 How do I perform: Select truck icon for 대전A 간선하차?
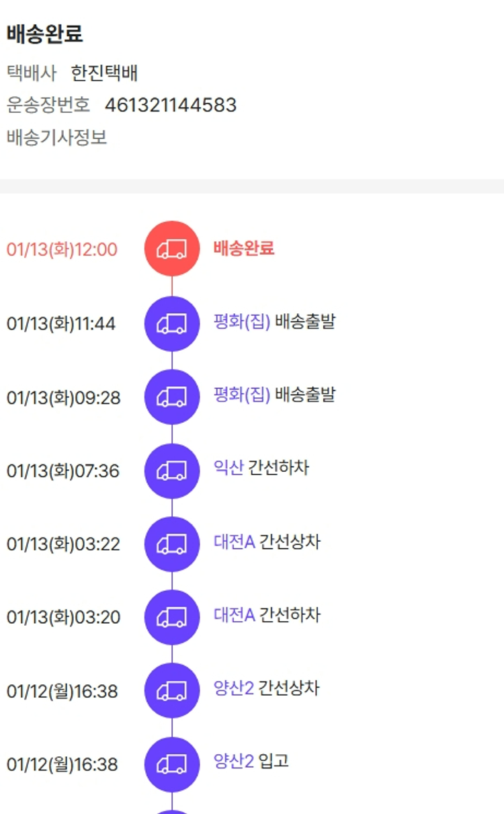(172, 617)
